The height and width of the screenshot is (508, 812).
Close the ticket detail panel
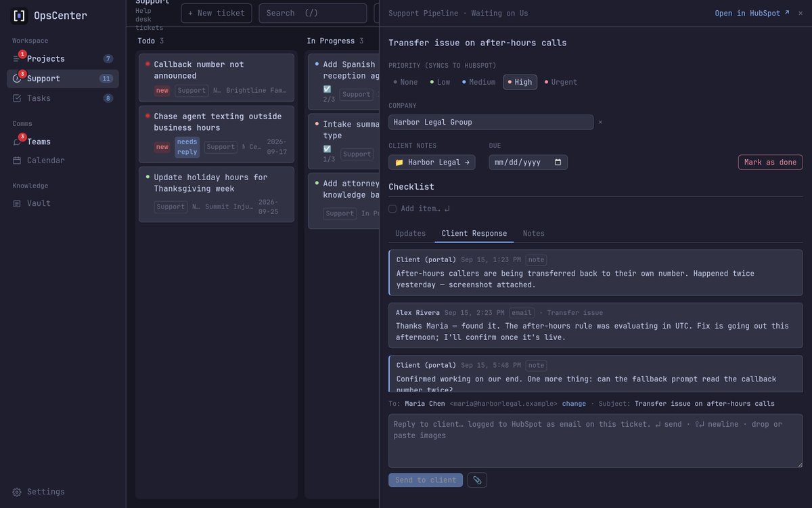pyautogui.click(x=800, y=13)
